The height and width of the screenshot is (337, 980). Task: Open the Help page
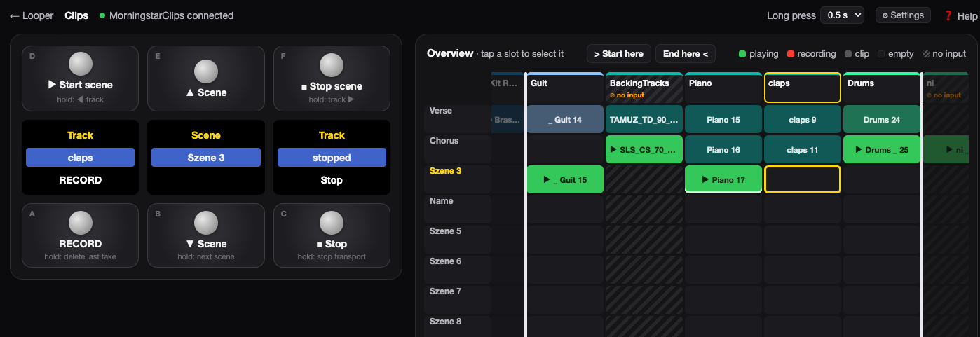(x=959, y=15)
